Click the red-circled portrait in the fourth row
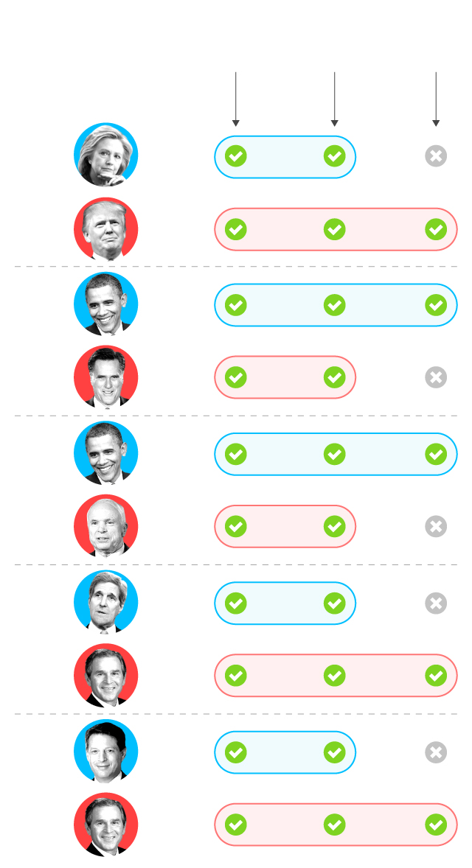The image size is (472, 868). coord(106,377)
